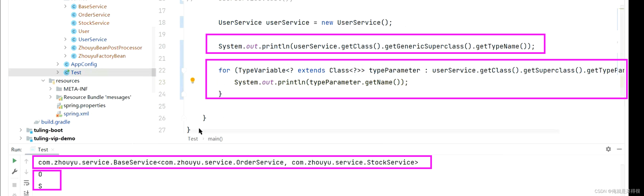This screenshot has height=196, width=644.
Task: Expand Resource Bundle 'messages'
Action: (51, 97)
